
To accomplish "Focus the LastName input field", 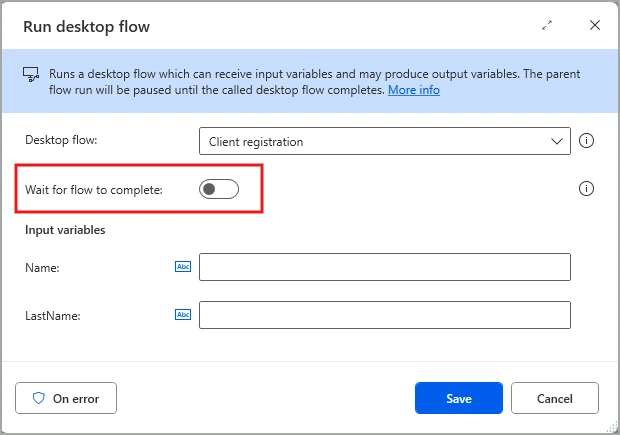I will coord(384,315).
